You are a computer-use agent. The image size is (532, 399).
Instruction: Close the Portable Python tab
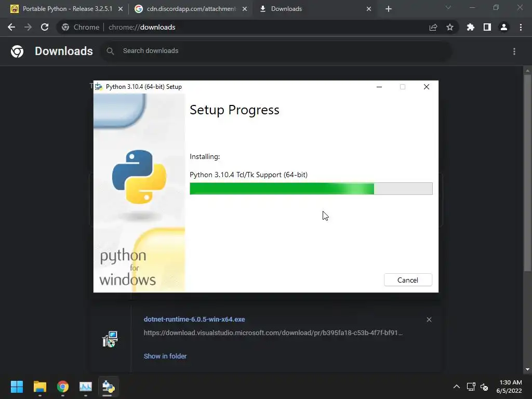[121, 9]
